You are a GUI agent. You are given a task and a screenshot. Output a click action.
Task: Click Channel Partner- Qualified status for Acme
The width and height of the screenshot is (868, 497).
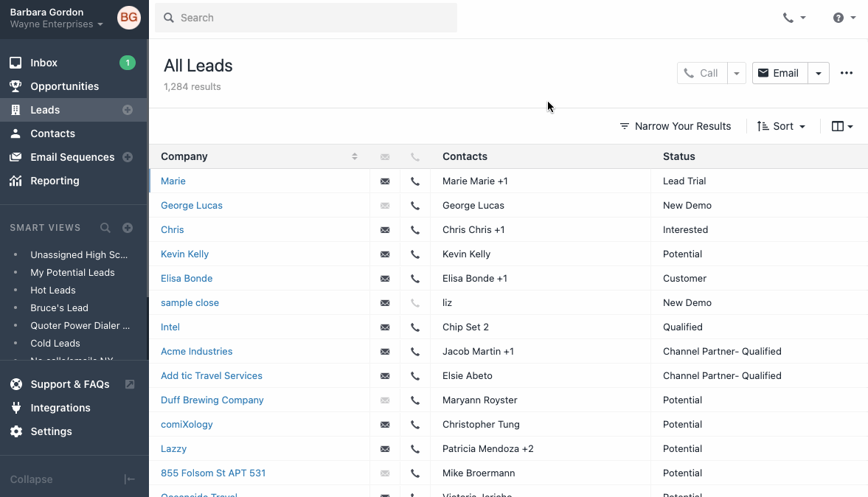[723, 352]
